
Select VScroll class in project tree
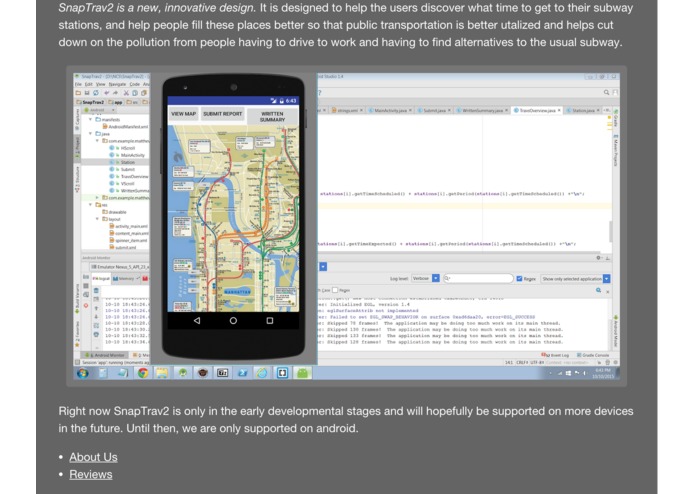122,183
